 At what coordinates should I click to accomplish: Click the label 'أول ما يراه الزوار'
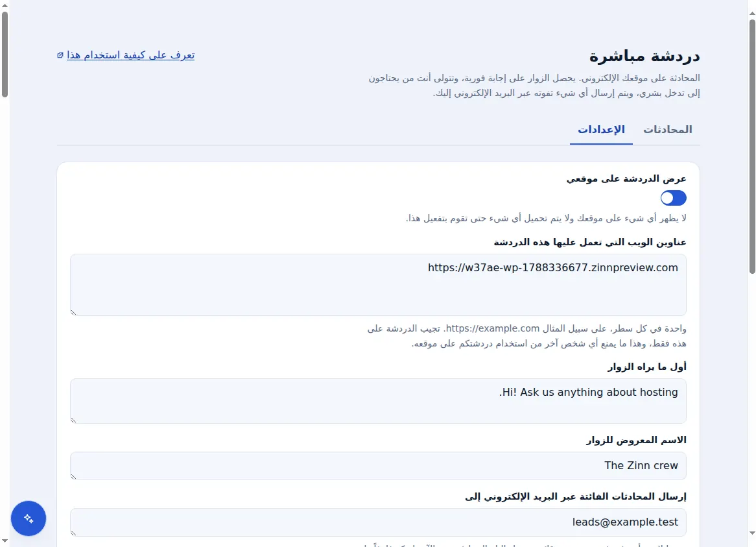coord(646,367)
